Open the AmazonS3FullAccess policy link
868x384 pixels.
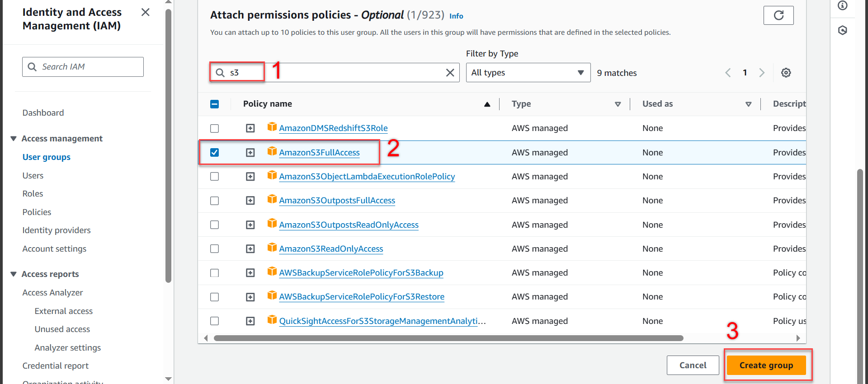pyautogui.click(x=320, y=153)
